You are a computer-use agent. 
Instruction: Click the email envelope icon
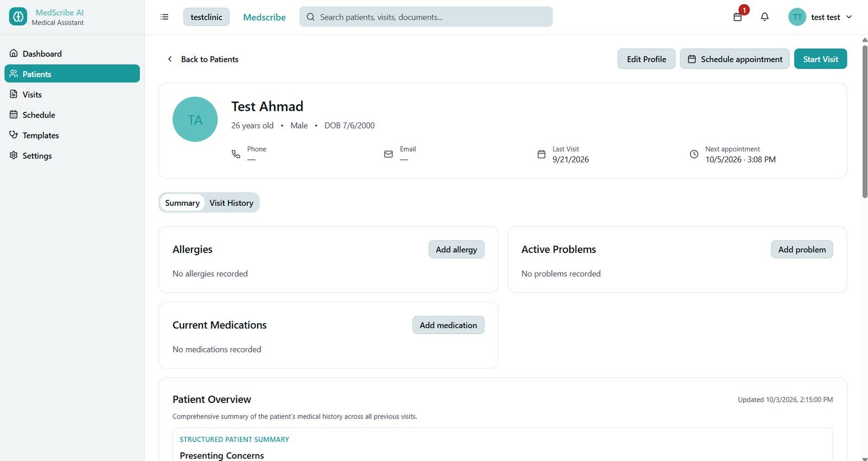pyautogui.click(x=388, y=154)
